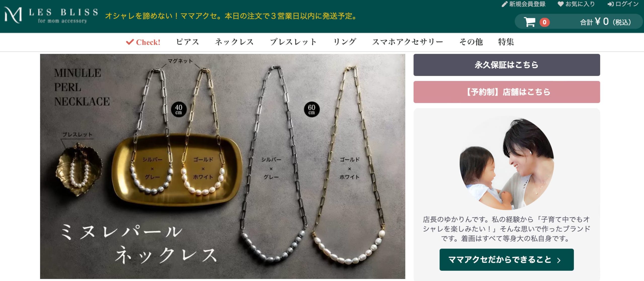The width and height of the screenshot is (644, 281).
Task: Click the red checkmark beside Check!
Action: [130, 42]
